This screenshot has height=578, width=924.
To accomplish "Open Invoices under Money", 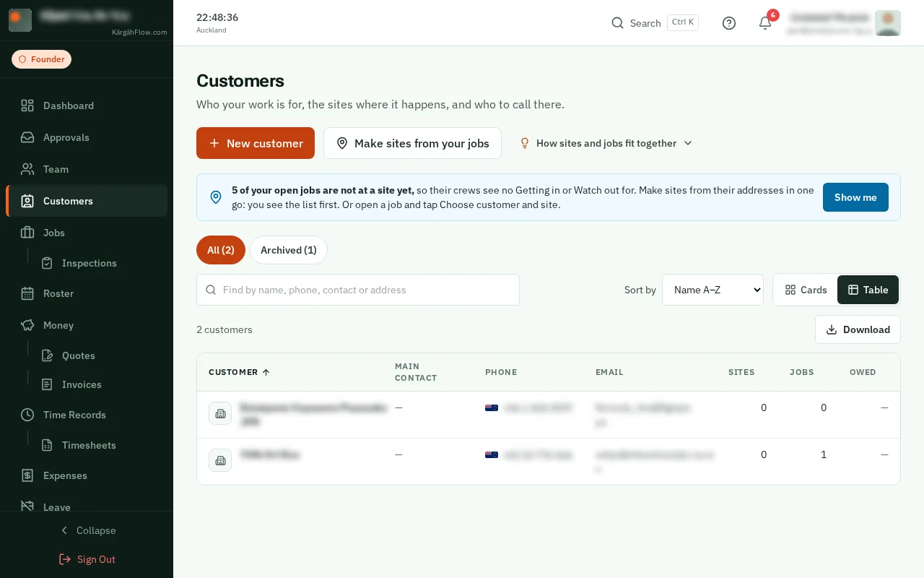I will pyautogui.click(x=101, y=384).
